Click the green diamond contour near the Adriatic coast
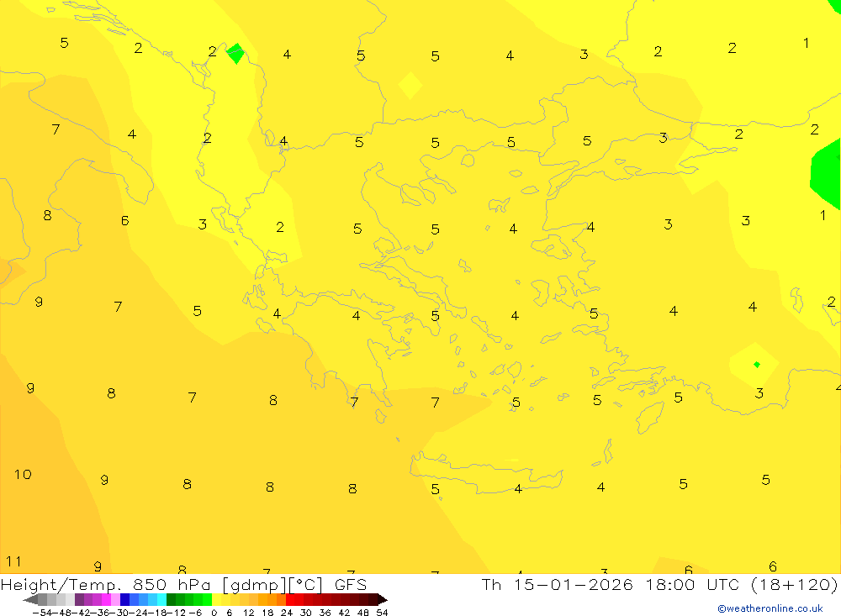The width and height of the screenshot is (841, 616). tap(235, 53)
